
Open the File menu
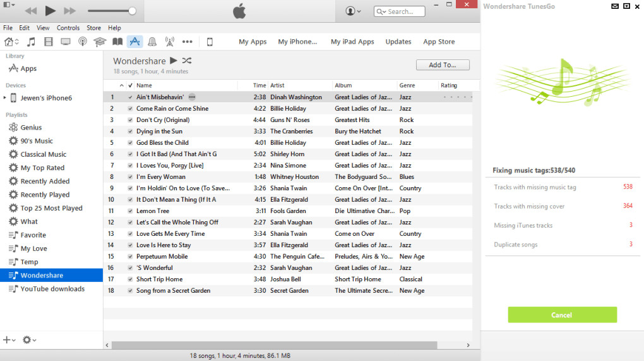pos(8,28)
